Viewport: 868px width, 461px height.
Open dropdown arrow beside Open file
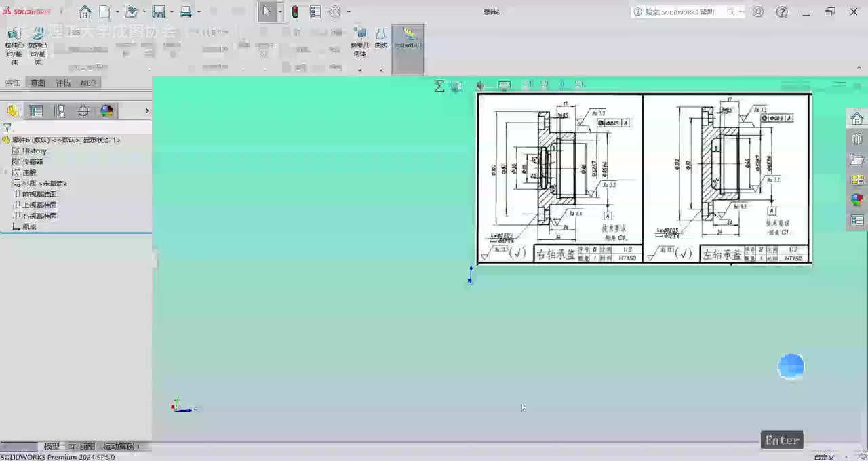point(144,12)
